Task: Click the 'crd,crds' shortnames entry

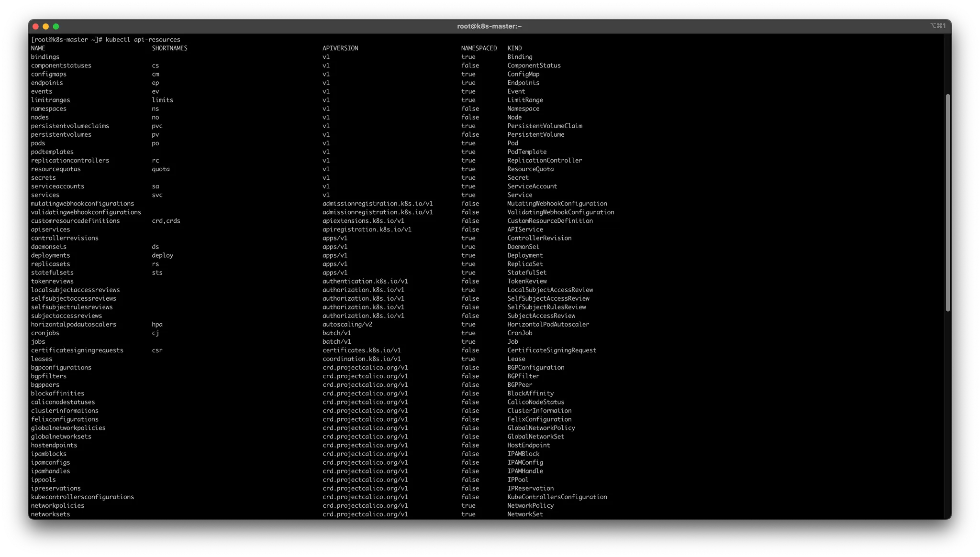Action: (x=166, y=221)
